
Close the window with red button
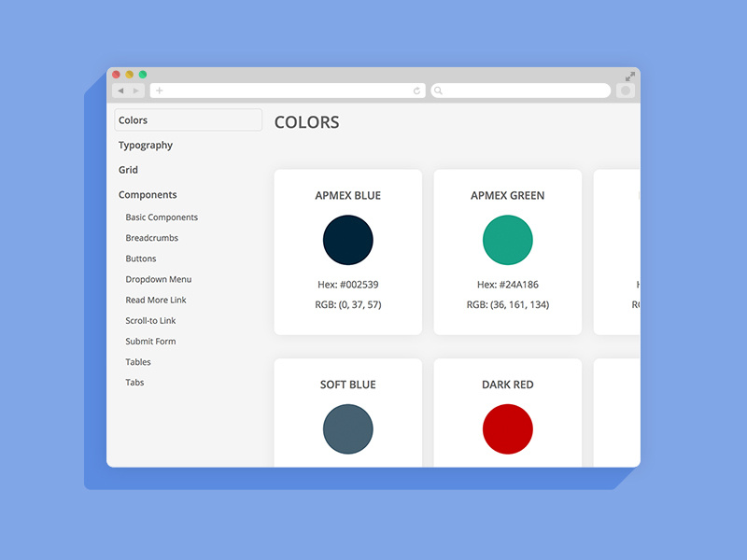(116, 75)
